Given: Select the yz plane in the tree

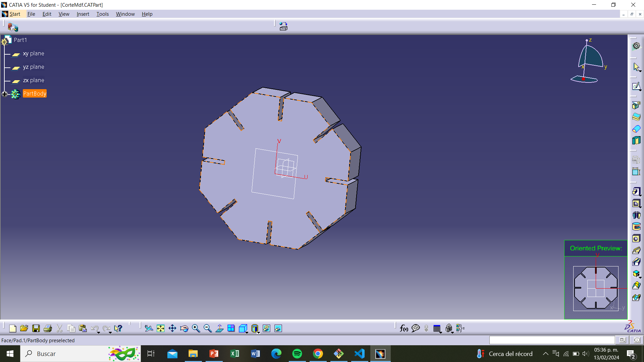Looking at the screenshot, I should point(34,67).
